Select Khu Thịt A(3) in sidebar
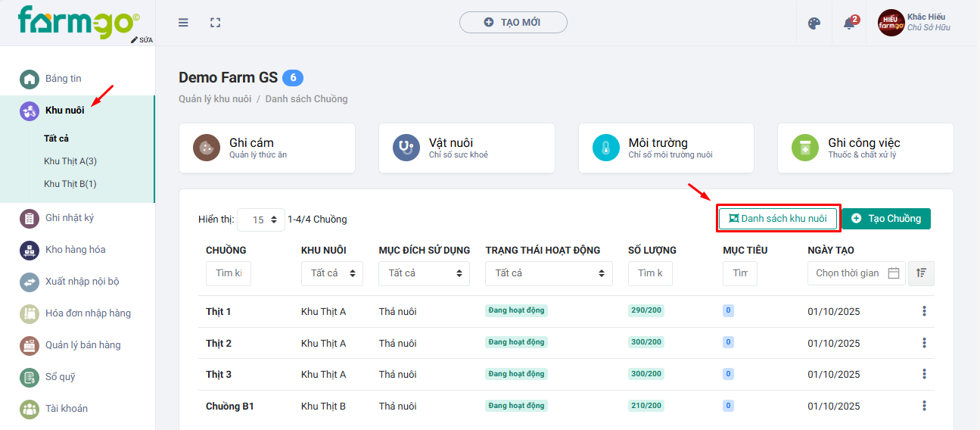 (70, 161)
